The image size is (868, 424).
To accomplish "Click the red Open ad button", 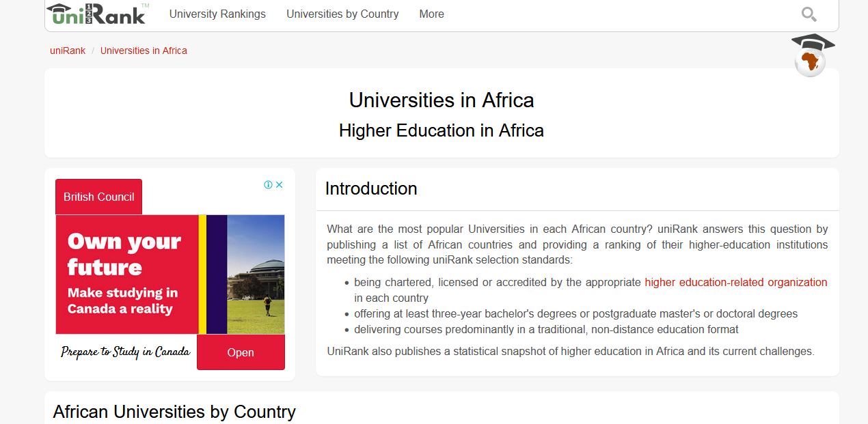I will [241, 352].
